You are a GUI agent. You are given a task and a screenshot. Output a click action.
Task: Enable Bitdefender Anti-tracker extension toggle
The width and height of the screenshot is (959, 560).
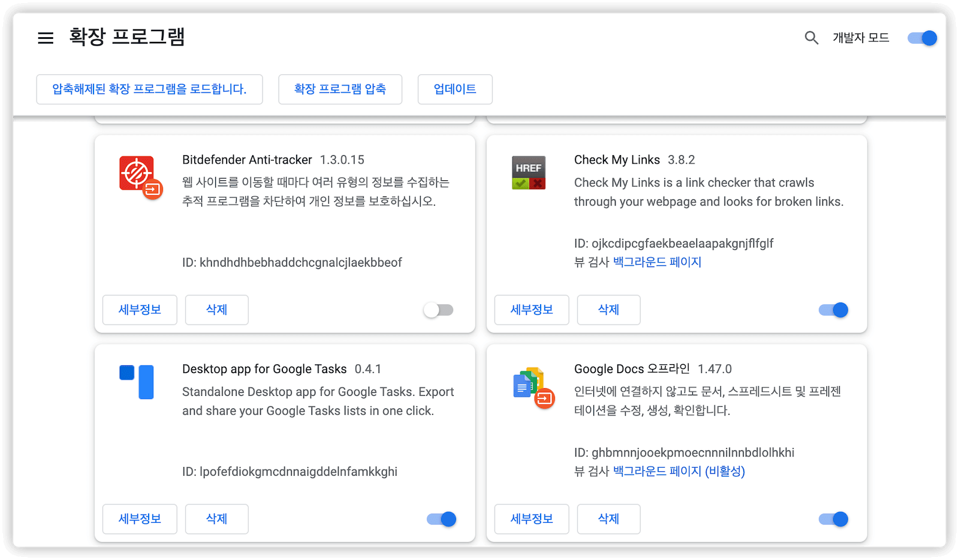pos(439,310)
